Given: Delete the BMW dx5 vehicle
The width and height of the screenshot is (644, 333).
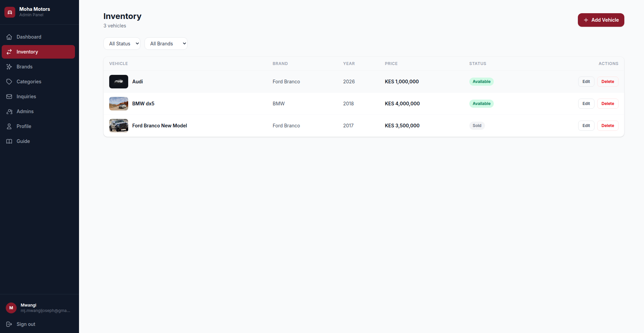Looking at the screenshot, I should pos(608,104).
